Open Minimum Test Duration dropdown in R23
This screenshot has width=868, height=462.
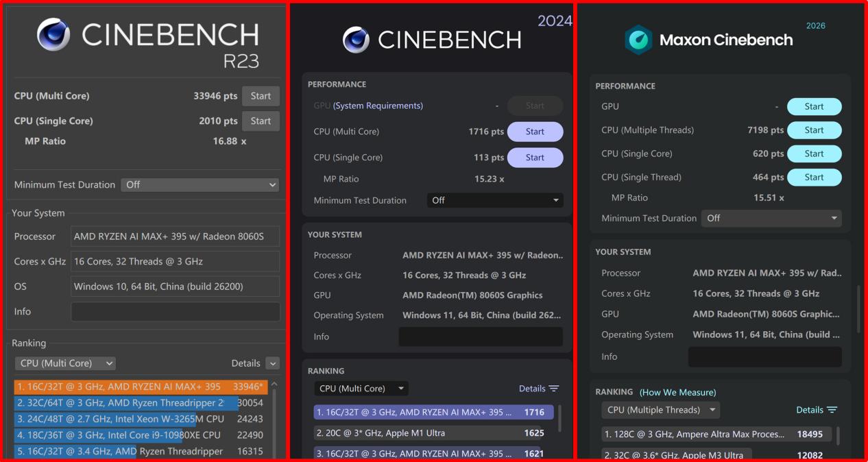[x=200, y=184]
